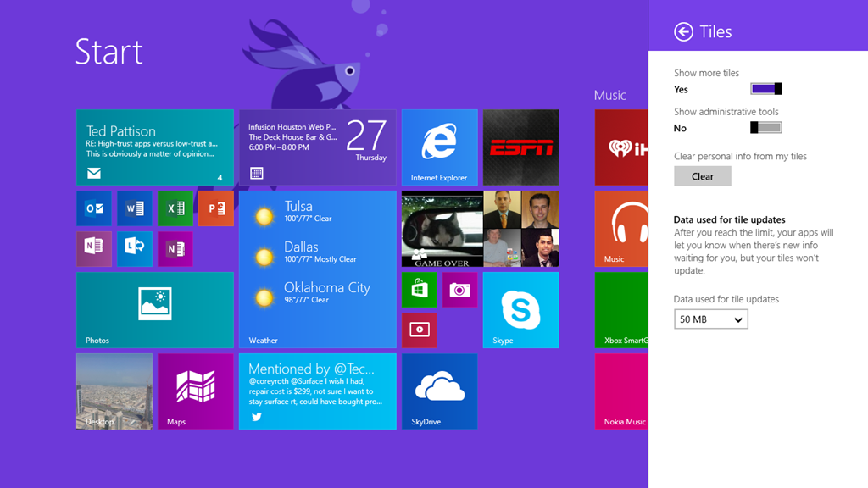This screenshot has width=868, height=488.
Task: Turn off the Show more tiles switch
Action: pos(766,88)
